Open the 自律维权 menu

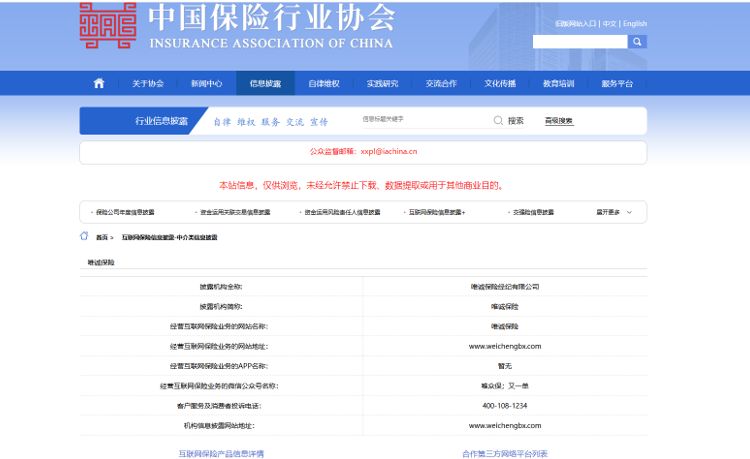click(x=324, y=83)
